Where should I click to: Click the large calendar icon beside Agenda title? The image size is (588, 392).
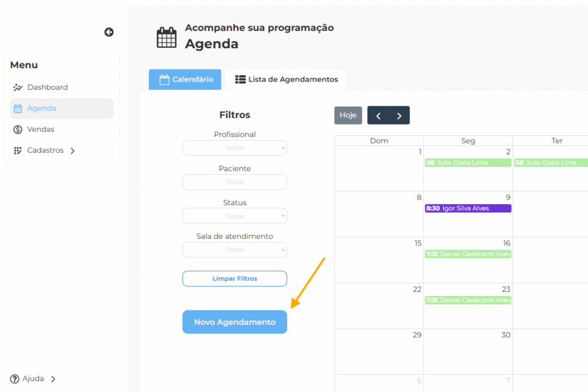[x=167, y=37]
